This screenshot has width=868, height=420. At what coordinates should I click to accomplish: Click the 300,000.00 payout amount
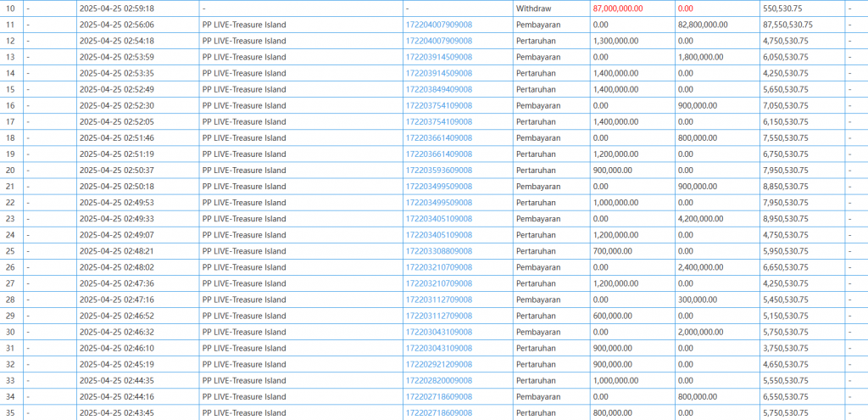coord(697,300)
